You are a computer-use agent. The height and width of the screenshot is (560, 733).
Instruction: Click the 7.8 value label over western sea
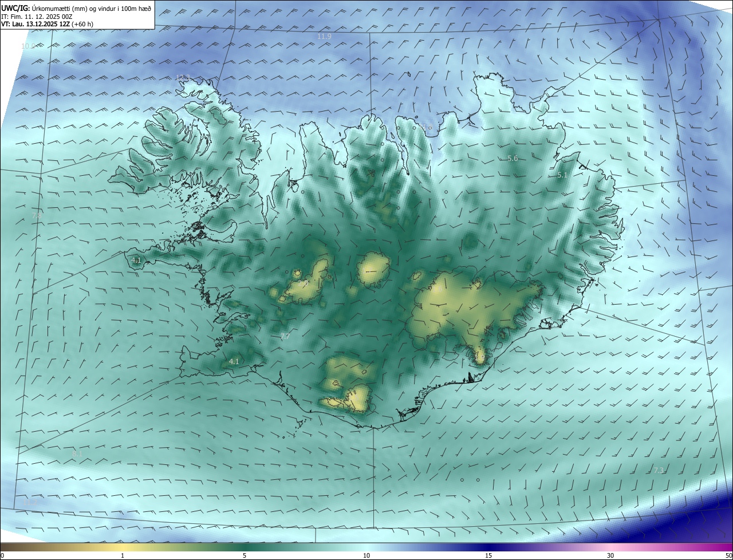36,215
